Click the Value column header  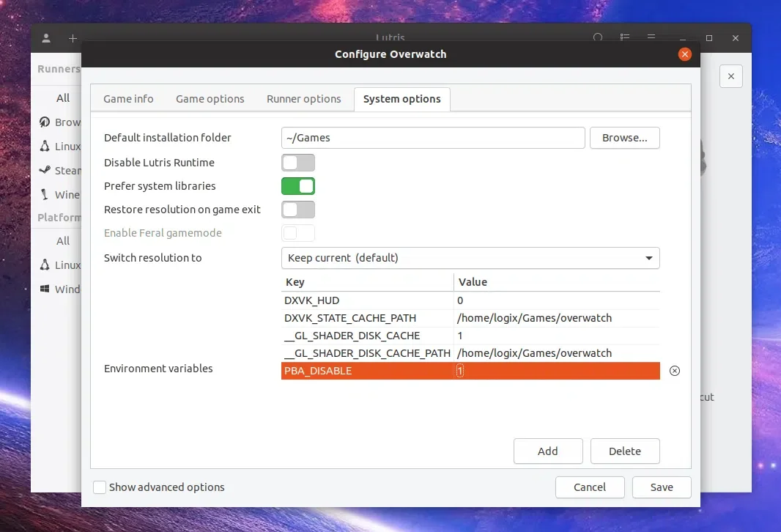click(557, 282)
